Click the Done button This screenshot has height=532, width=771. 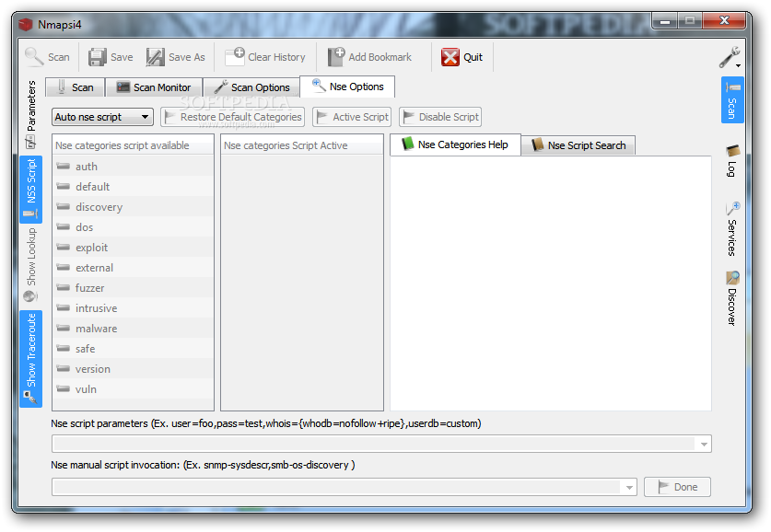click(678, 487)
